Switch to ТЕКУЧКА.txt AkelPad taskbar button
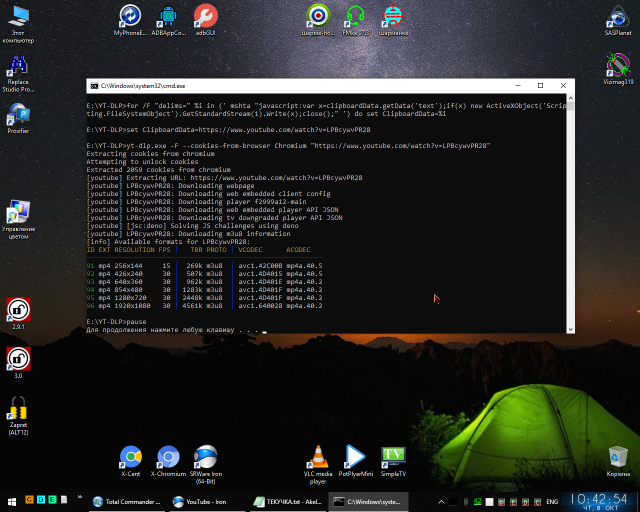 coord(288,502)
